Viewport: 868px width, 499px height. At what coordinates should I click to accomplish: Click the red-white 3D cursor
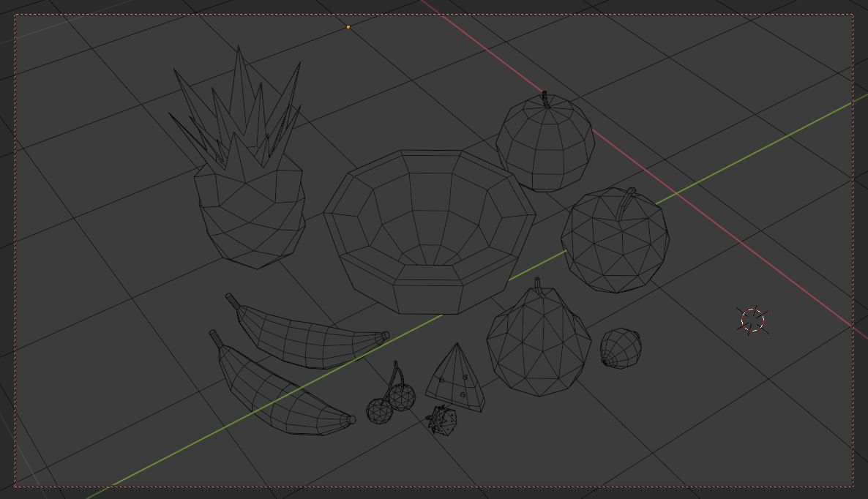752,320
